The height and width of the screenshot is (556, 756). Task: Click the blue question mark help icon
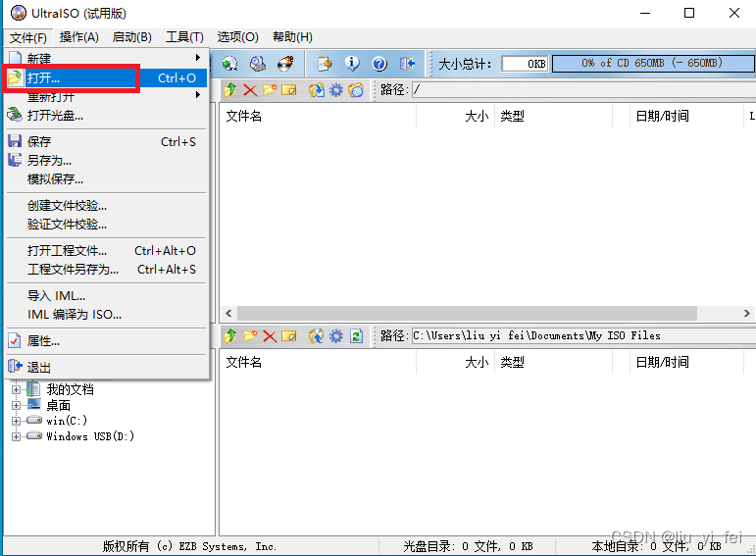pos(379,63)
